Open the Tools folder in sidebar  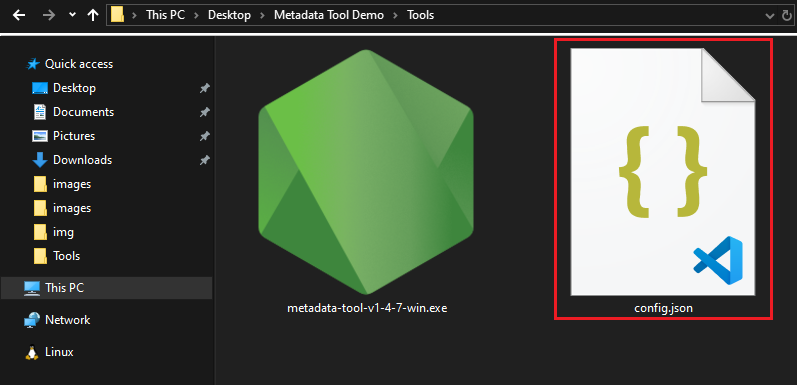tap(67, 256)
